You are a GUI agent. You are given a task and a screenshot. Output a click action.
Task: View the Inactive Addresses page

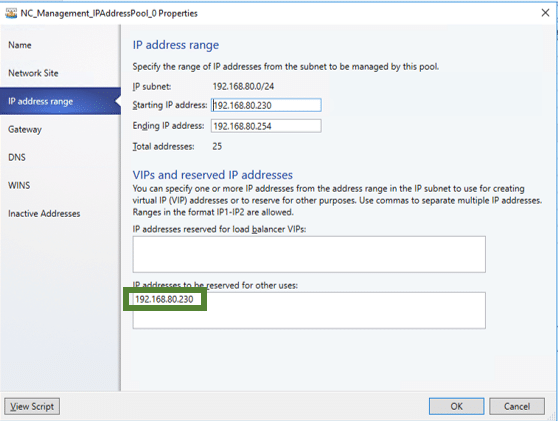point(44,214)
